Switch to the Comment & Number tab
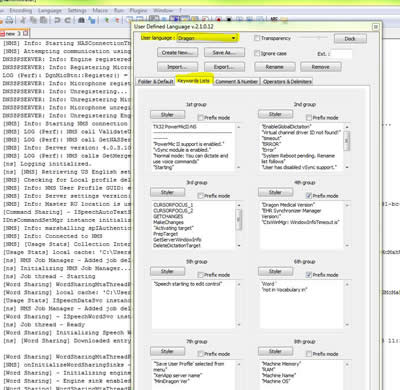400x390 pixels. 236,82
